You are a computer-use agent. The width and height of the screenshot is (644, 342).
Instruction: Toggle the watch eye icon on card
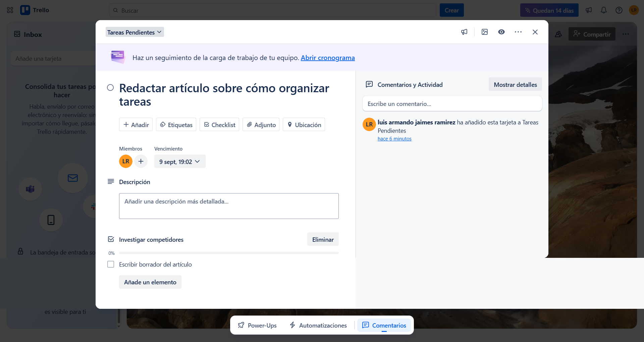tap(501, 32)
